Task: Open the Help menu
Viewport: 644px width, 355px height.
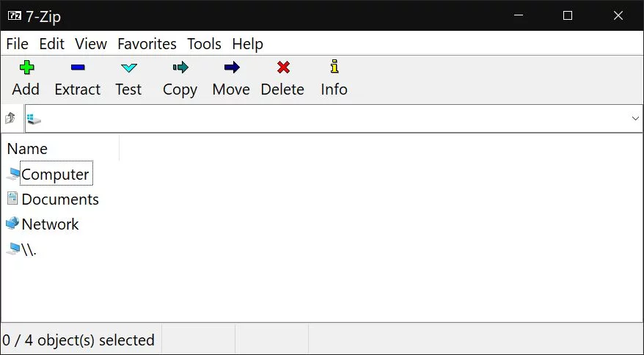Action: 248,43
